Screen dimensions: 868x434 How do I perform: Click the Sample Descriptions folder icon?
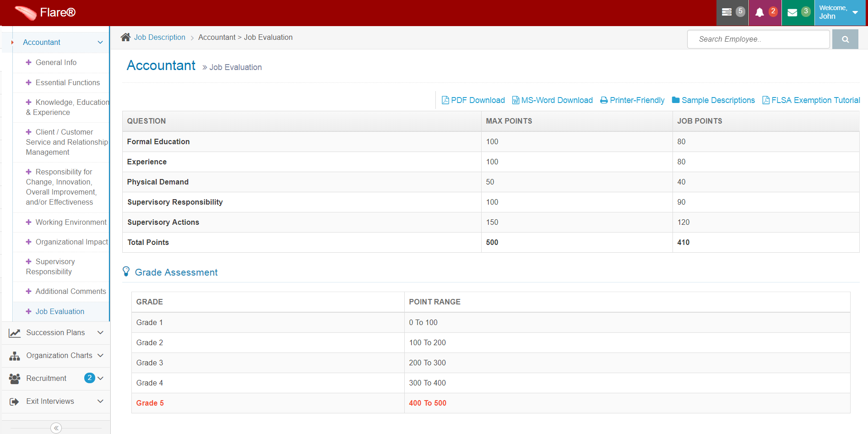[676, 100]
